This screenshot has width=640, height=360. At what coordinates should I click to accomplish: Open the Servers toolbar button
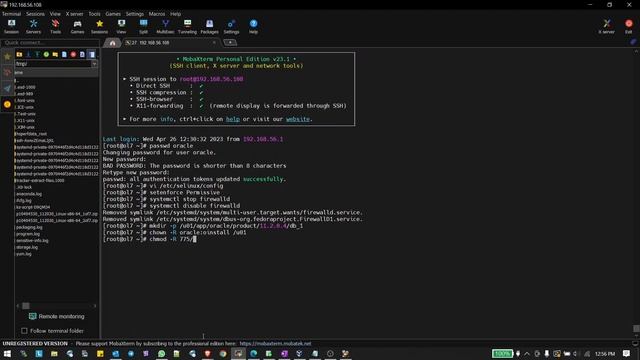33,27
